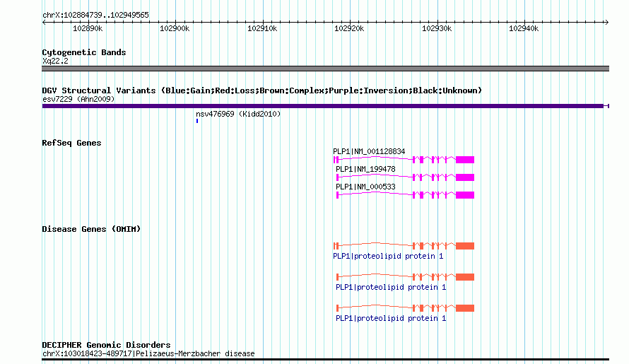629x364 pixels.
Task: Click the chrX:102884739..102949565 coordinate label
Action: pyautogui.click(x=95, y=15)
